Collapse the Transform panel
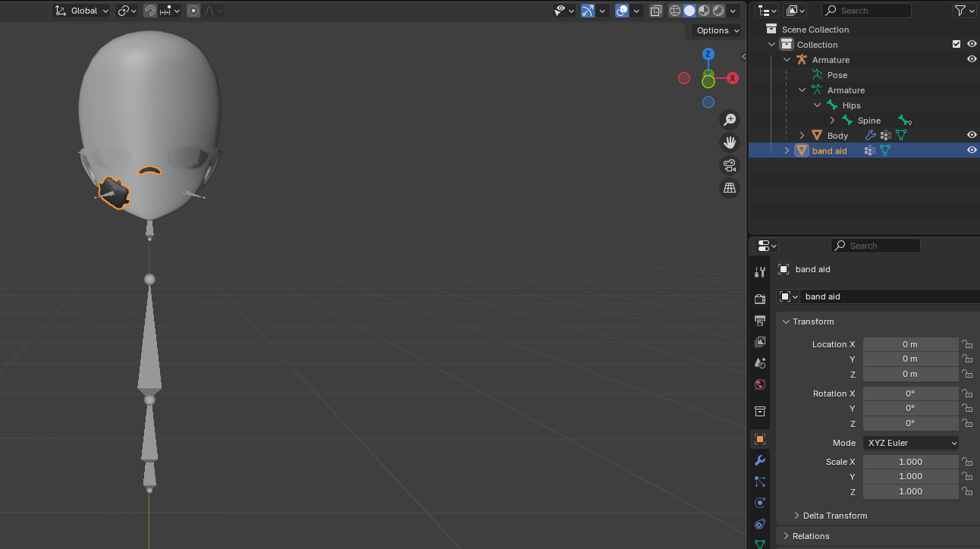Screen dimensions: 980x549 coord(787,322)
